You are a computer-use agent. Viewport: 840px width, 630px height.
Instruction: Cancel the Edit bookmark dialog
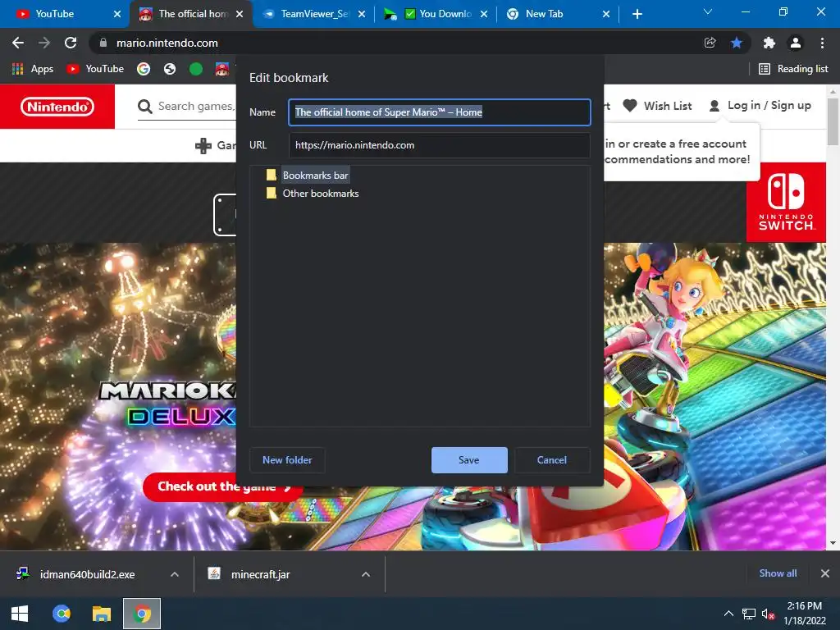click(x=552, y=460)
